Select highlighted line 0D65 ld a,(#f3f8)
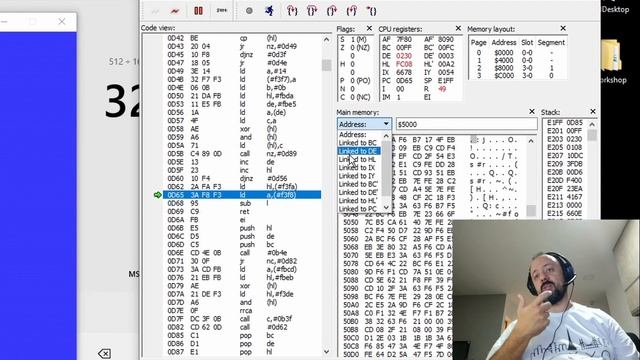The image size is (640, 360). click(242, 195)
